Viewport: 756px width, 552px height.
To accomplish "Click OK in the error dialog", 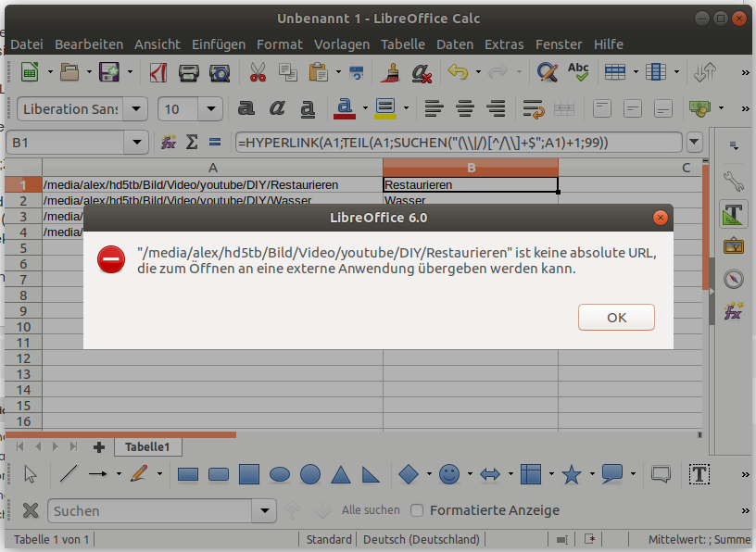I will pos(616,318).
